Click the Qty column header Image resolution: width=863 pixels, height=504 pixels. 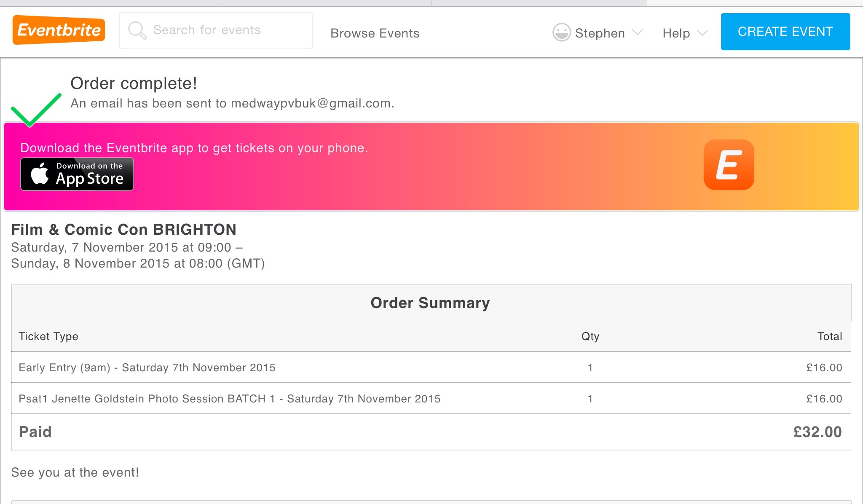click(x=590, y=336)
